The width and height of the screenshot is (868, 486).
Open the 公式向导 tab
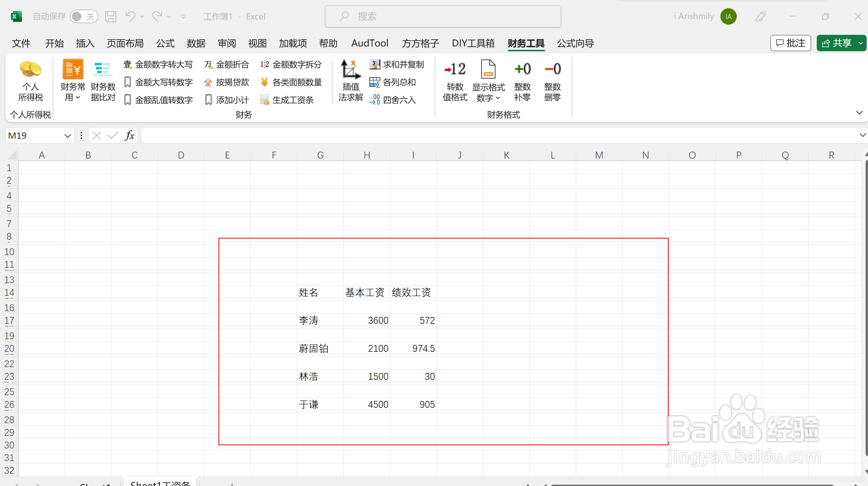pos(575,43)
